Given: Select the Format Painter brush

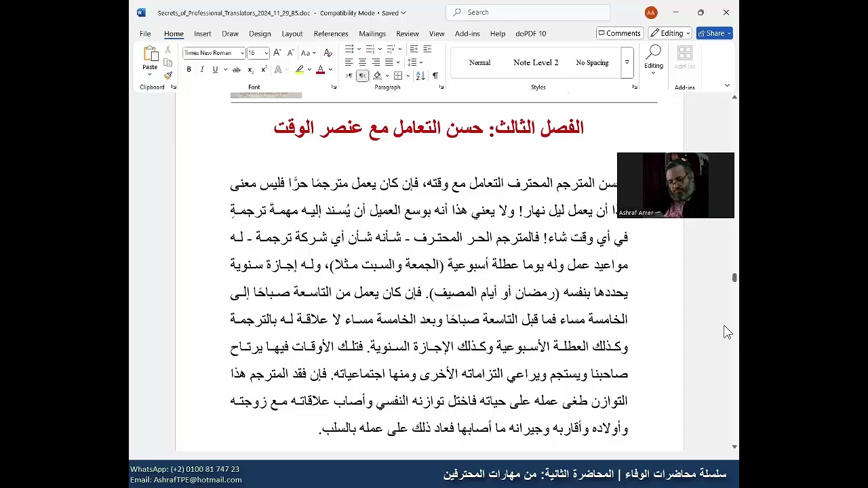Looking at the screenshot, I should pos(168,75).
